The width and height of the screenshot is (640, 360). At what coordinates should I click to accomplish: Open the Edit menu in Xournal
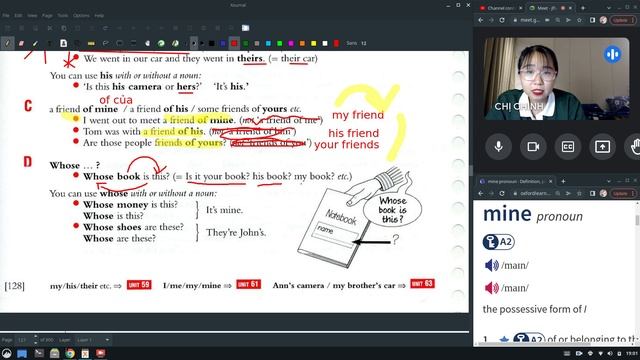pos(18,16)
